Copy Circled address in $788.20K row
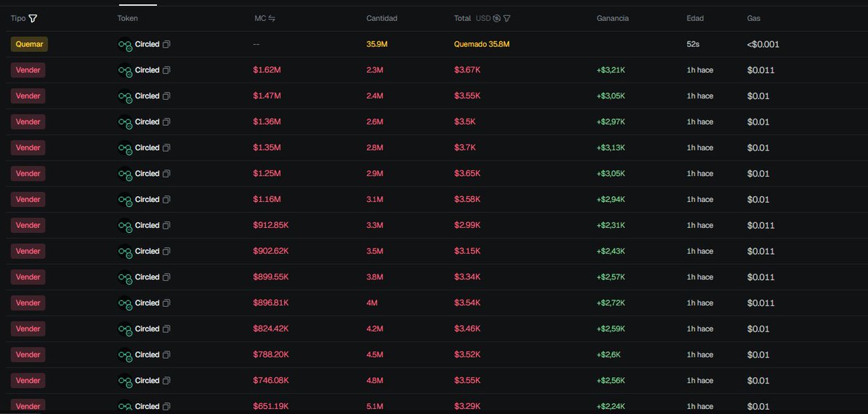 pyautogui.click(x=166, y=355)
